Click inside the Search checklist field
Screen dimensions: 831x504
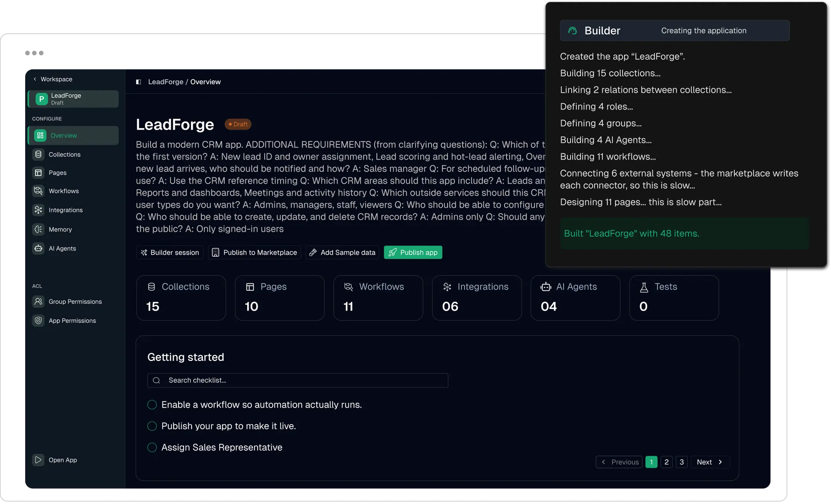point(298,380)
